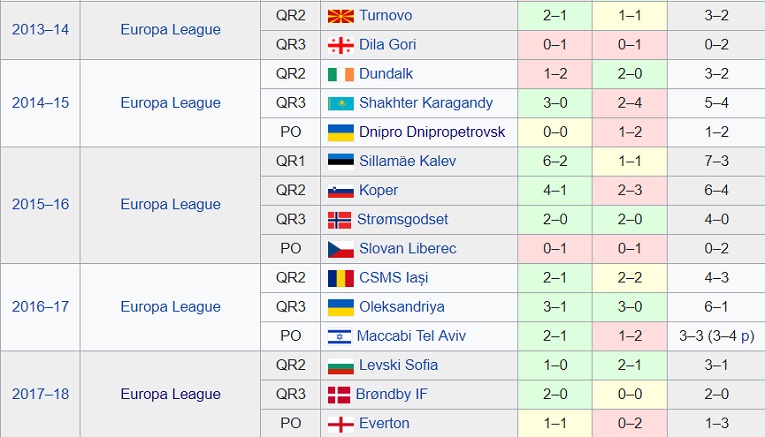Click the Estonia flag beside Sillamäe Kalev

(341, 161)
